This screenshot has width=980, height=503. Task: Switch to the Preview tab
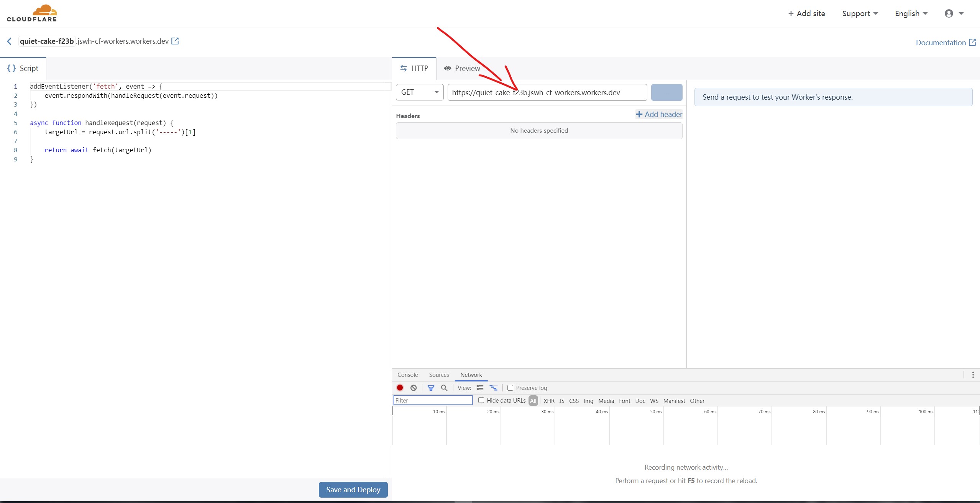click(462, 68)
